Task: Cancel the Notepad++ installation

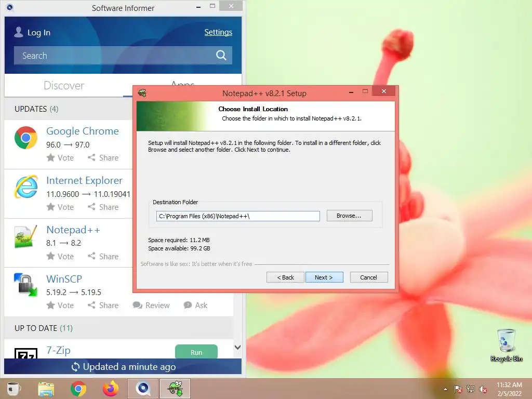Action: (x=368, y=277)
